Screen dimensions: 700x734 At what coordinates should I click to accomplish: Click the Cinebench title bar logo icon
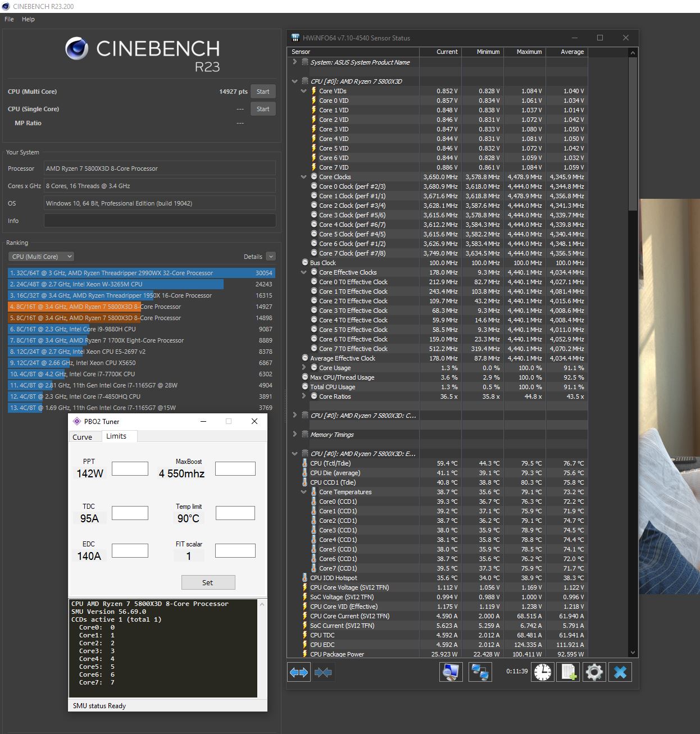click(6, 6)
